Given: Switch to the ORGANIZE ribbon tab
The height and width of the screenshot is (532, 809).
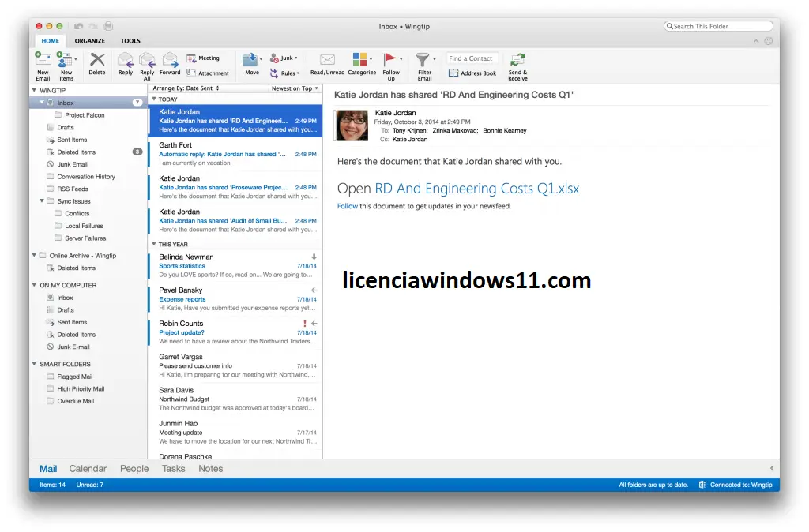Looking at the screenshot, I should point(90,41).
